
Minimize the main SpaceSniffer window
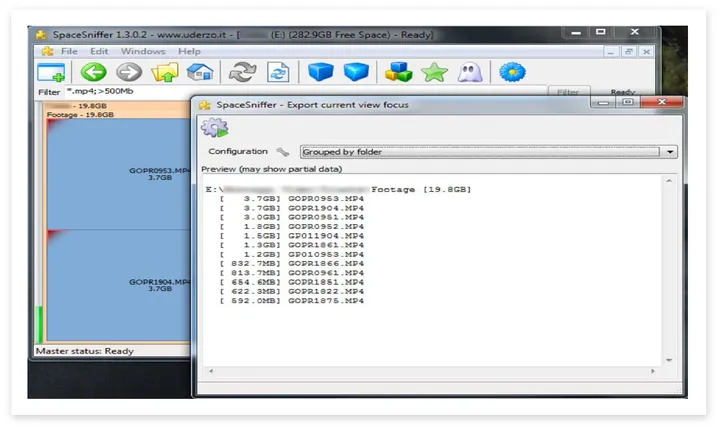coord(576,32)
